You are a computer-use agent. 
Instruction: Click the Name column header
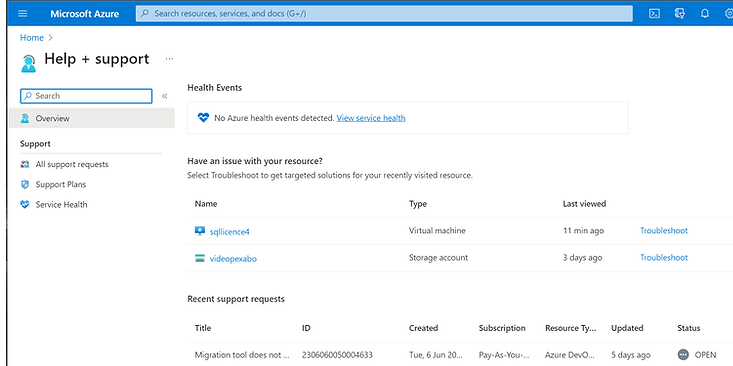click(x=206, y=204)
